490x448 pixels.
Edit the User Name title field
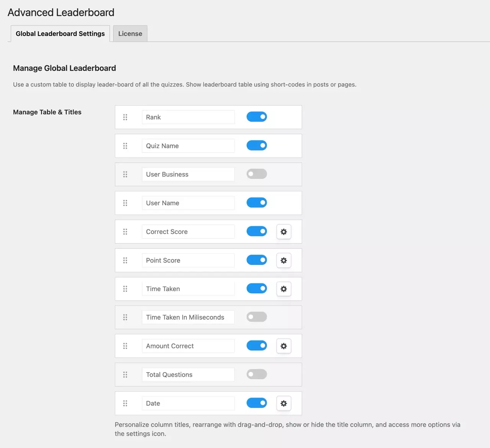188,203
